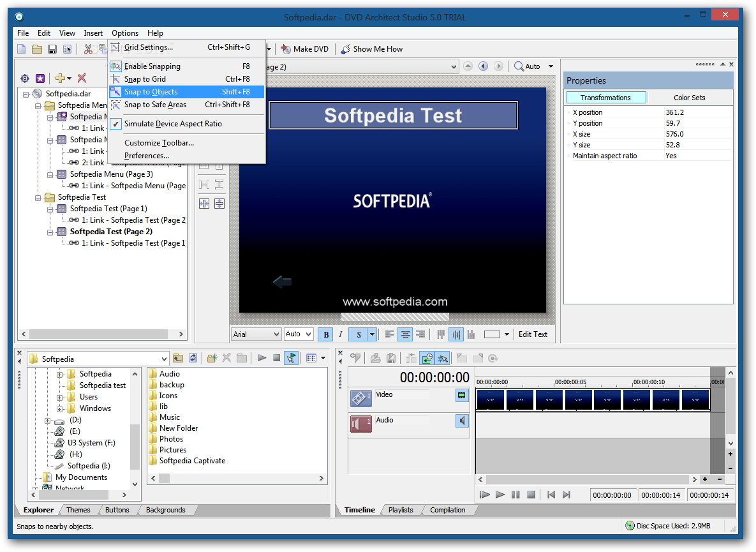Align text right
This screenshot has width=756, height=552.
[x=420, y=334]
